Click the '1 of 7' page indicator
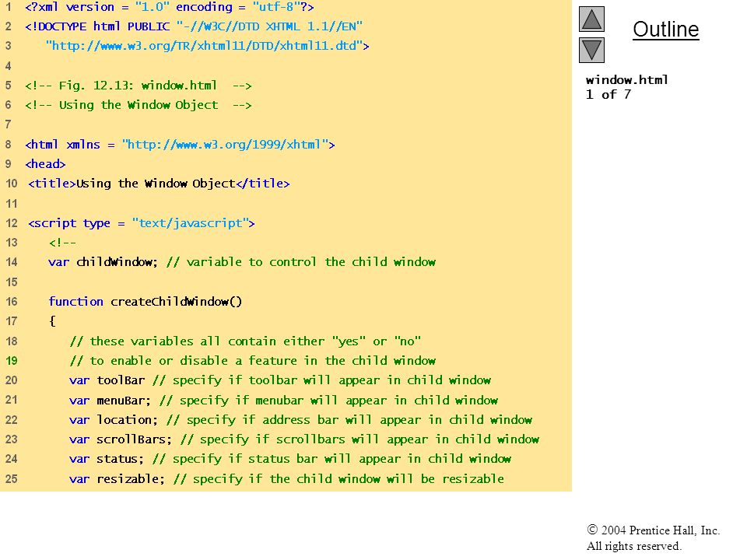 (x=608, y=94)
